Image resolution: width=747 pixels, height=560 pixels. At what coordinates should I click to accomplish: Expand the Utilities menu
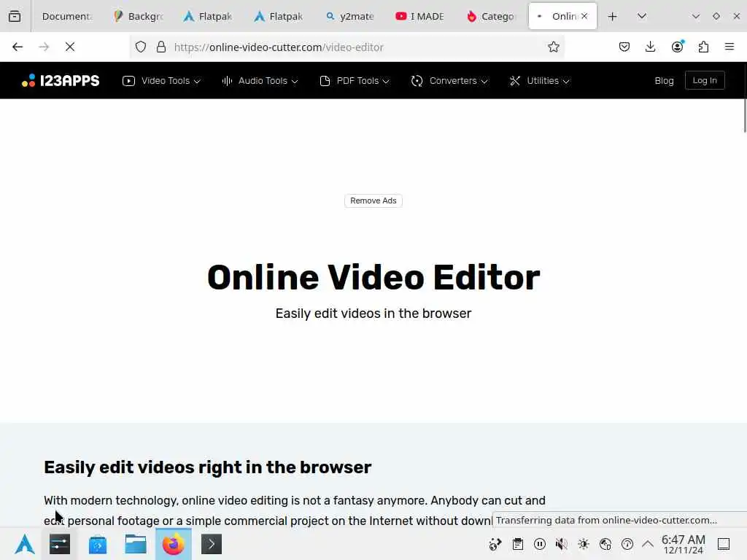539,80
